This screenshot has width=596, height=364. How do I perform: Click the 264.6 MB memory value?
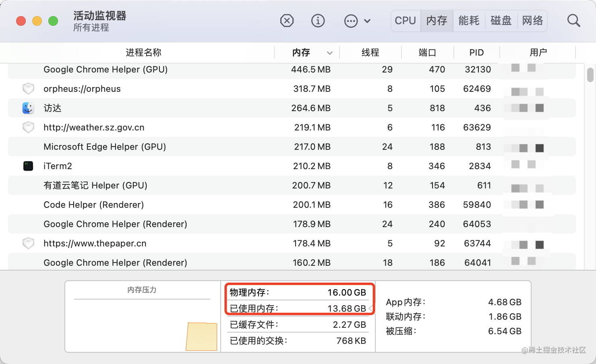[311, 108]
